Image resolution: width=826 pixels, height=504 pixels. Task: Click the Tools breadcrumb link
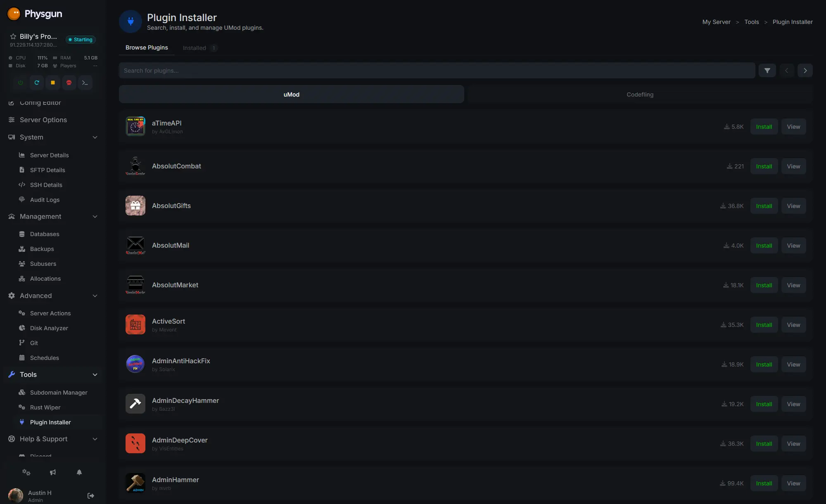tap(751, 22)
